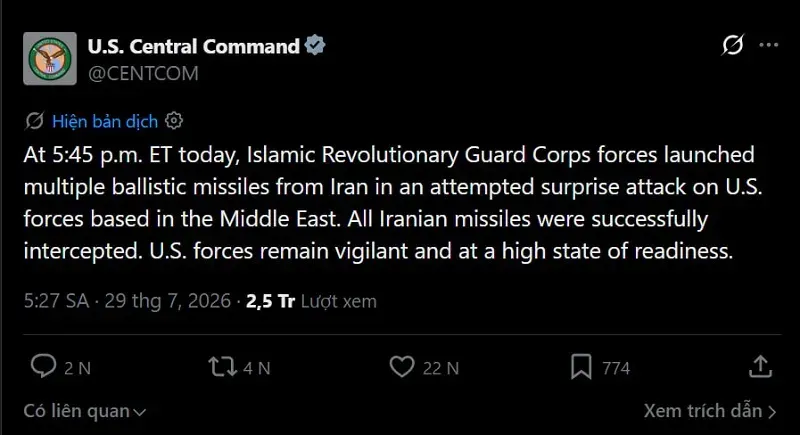Expand the Có liên quan dropdown
Image resolution: width=800 pixels, height=435 pixels.
pos(85,411)
